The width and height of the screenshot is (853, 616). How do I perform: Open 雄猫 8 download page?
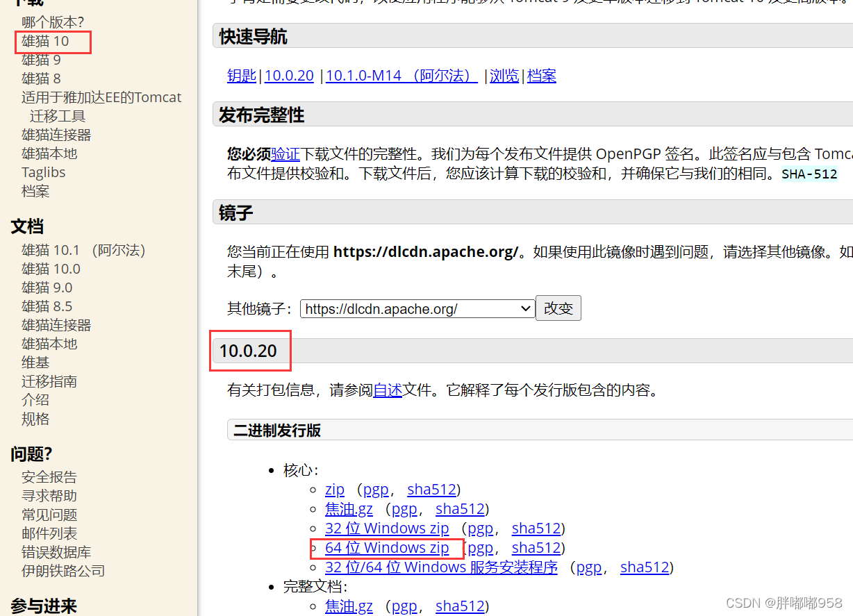point(41,78)
